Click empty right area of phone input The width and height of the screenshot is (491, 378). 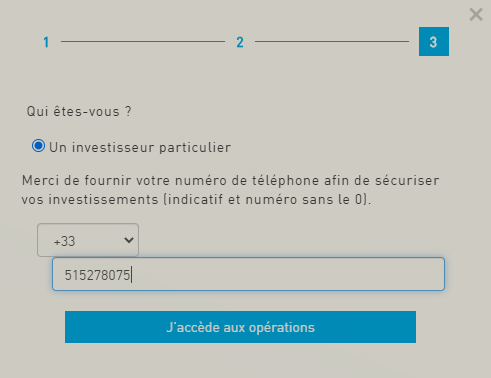[x=333, y=274]
